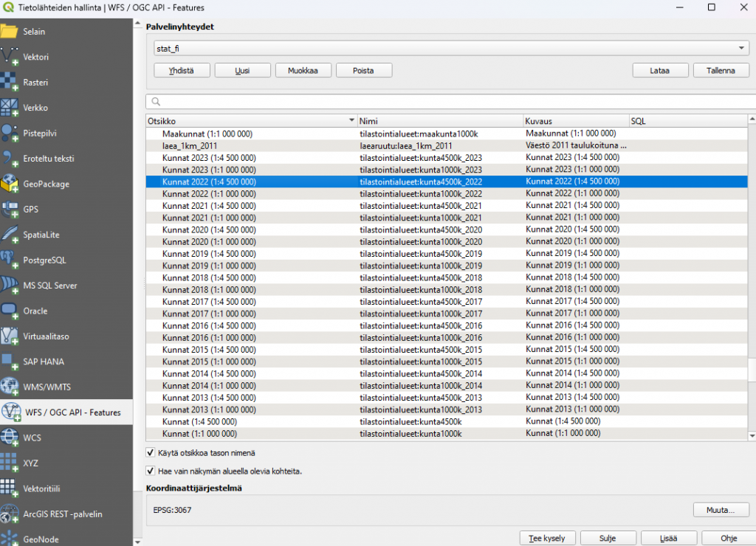Select the 'Kunnat 2023 (1:4 500 000)' title
Viewport: 756px width, 546px height.
click(x=209, y=158)
